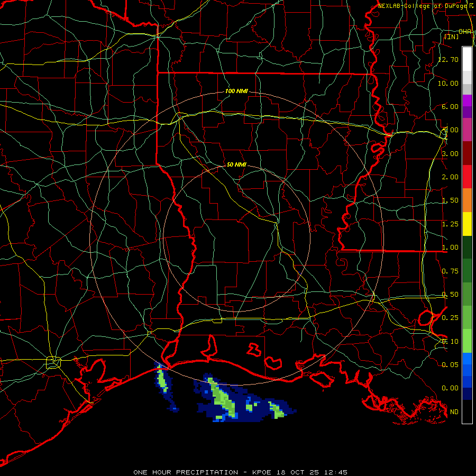This screenshot has width=476, height=476.
Task: Click the 3.00 legend value
Action: click(x=450, y=153)
